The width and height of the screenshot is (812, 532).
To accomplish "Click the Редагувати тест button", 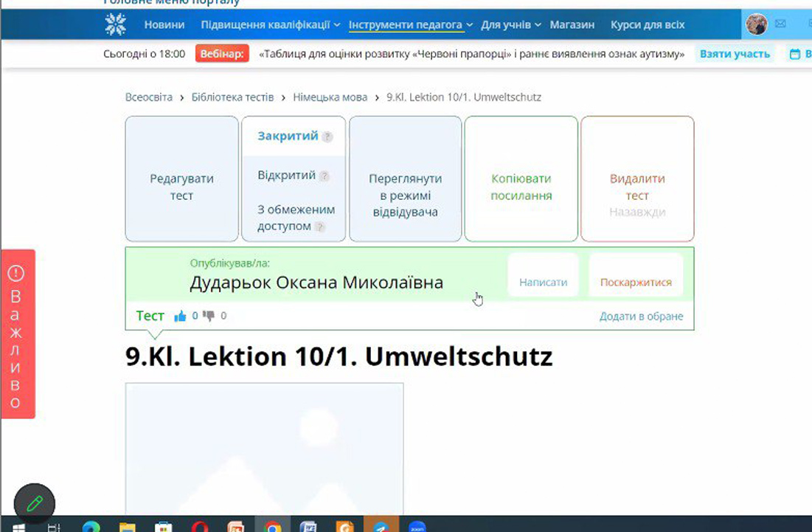I will point(181,187).
